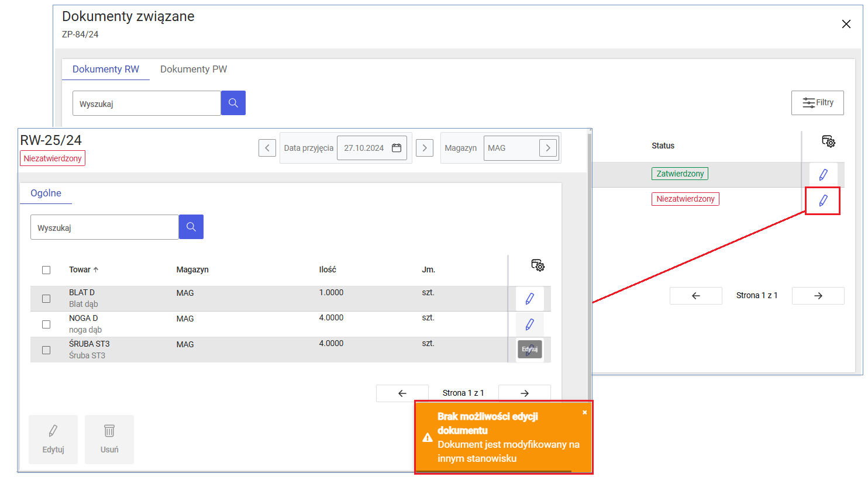Click 'Blat dąb' description text
The width and height of the screenshot is (868, 477).
point(84,304)
